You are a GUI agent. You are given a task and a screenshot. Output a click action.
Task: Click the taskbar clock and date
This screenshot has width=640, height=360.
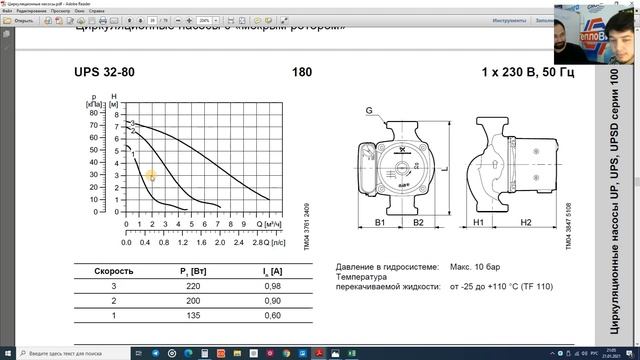coord(611,353)
